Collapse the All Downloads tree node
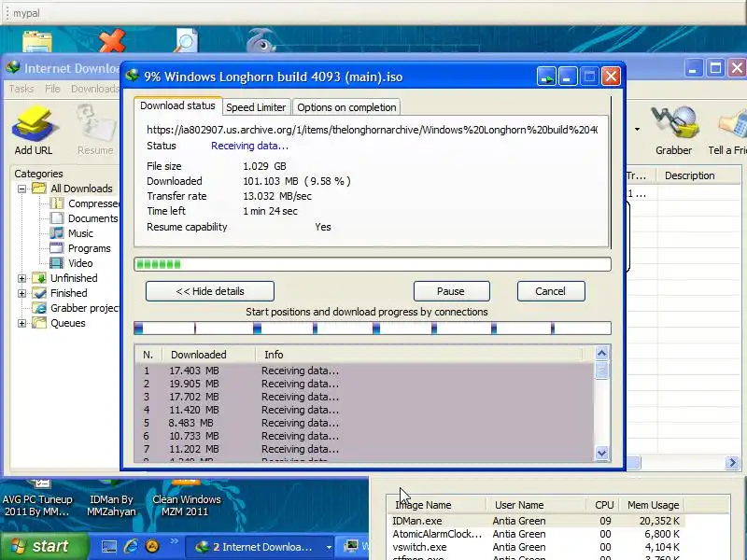The image size is (747, 560). [x=21, y=189]
